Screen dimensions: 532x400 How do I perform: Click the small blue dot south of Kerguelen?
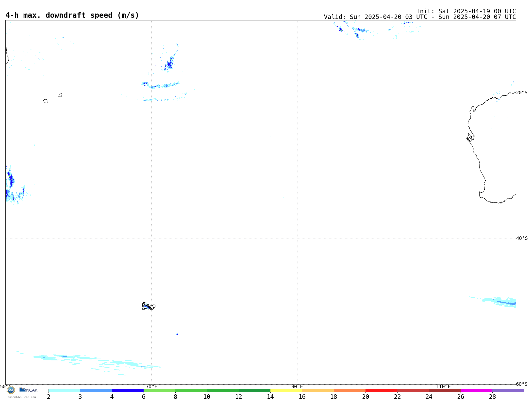click(177, 334)
